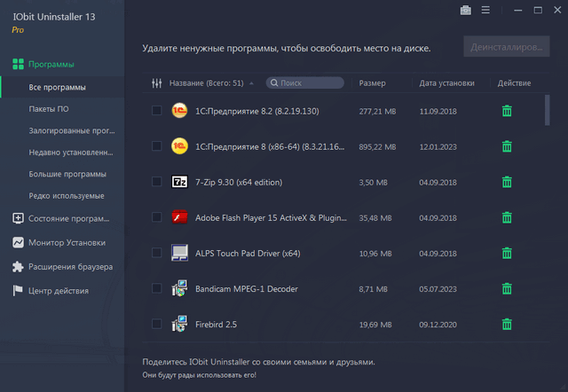
Task: Select the Firebird 2.5 checkbox
Action: point(157,325)
